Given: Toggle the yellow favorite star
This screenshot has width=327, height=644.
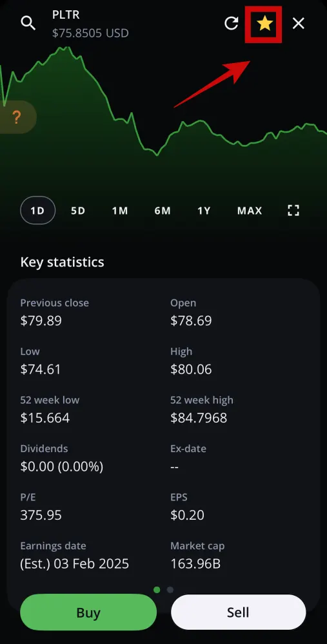Looking at the screenshot, I should [265, 24].
